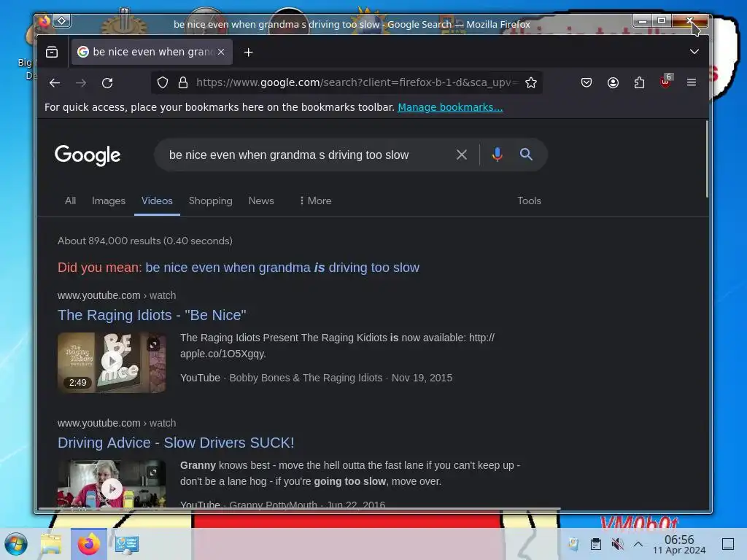Open a new tab with the plus button
This screenshot has width=747, height=560.
pos(248,52)
